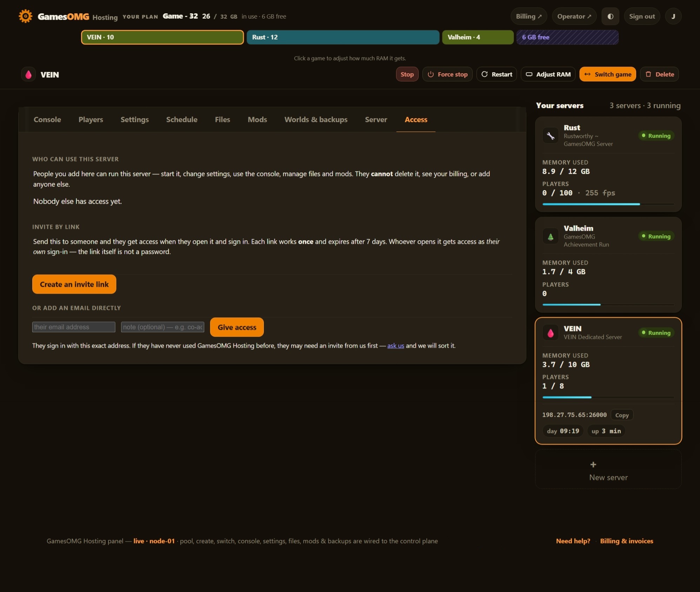Screen dimensions: 700x592
Task: Restart the VEIN server
Action: click(496, 74)
